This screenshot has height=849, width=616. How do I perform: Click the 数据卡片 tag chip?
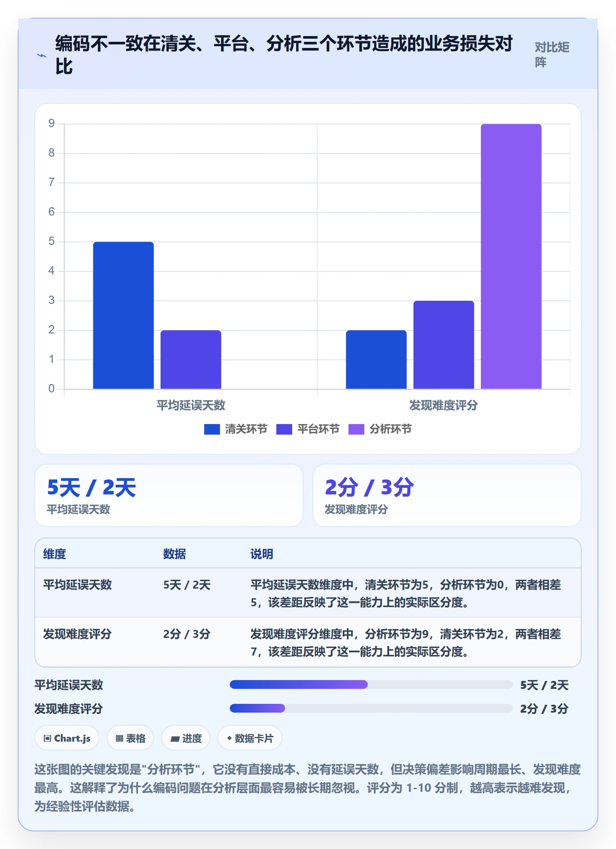250,738
